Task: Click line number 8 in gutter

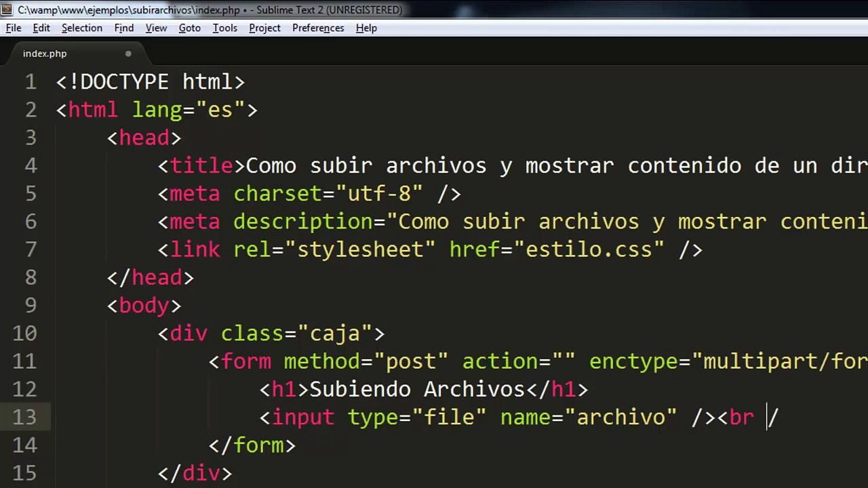Action: (x=31, y=277)
